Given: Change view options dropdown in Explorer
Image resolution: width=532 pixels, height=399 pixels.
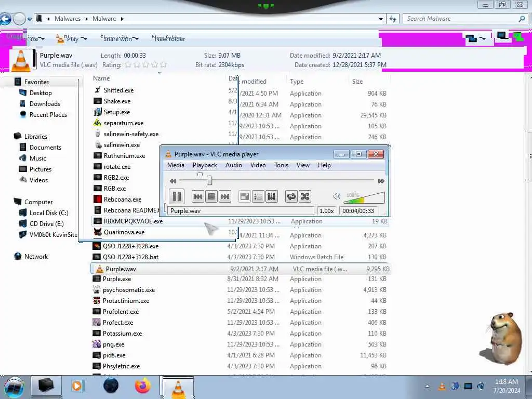Looking at the screenshot, I should [484, 38].
